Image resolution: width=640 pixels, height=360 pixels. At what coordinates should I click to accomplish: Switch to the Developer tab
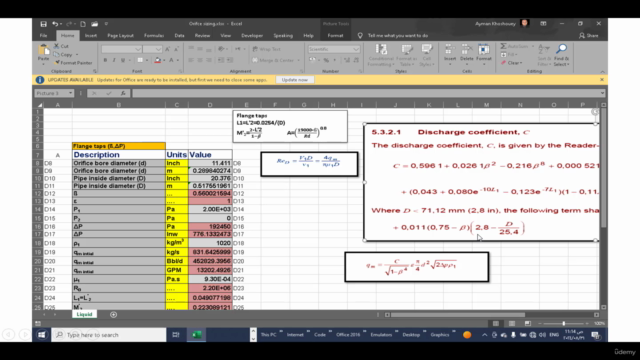point(252,36)
